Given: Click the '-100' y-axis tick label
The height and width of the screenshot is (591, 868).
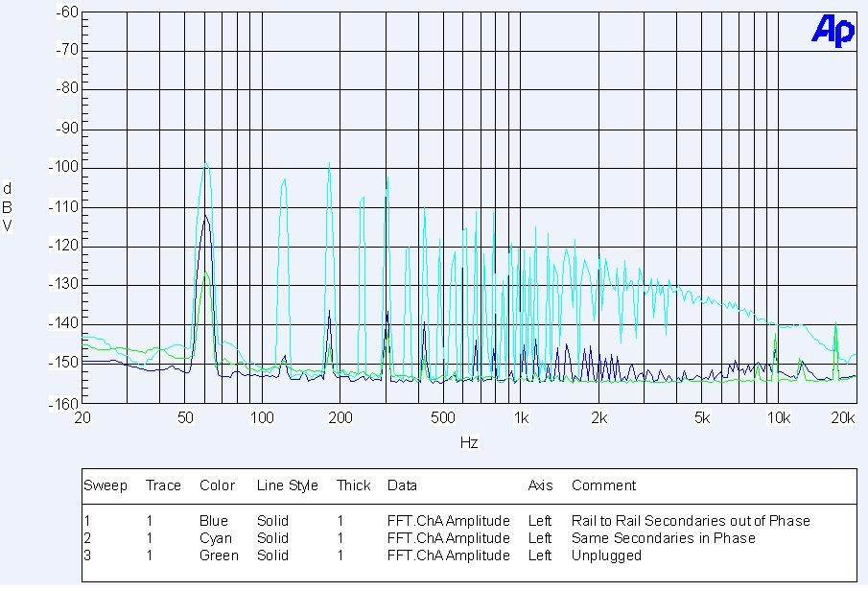Looking at the screenshot, I should 63,167.
